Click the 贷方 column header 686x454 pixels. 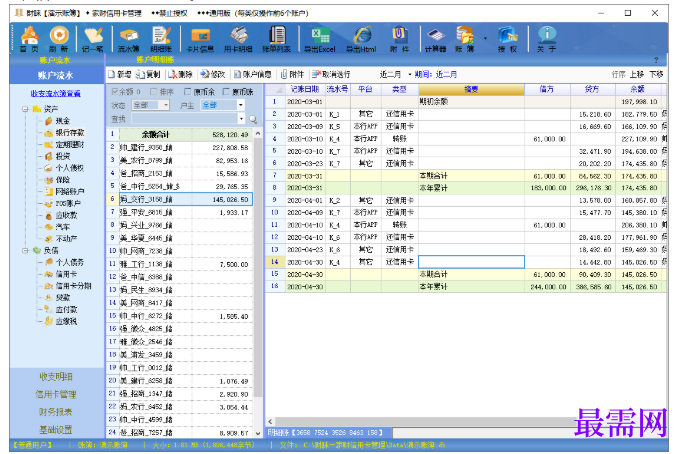pos(592,90)
